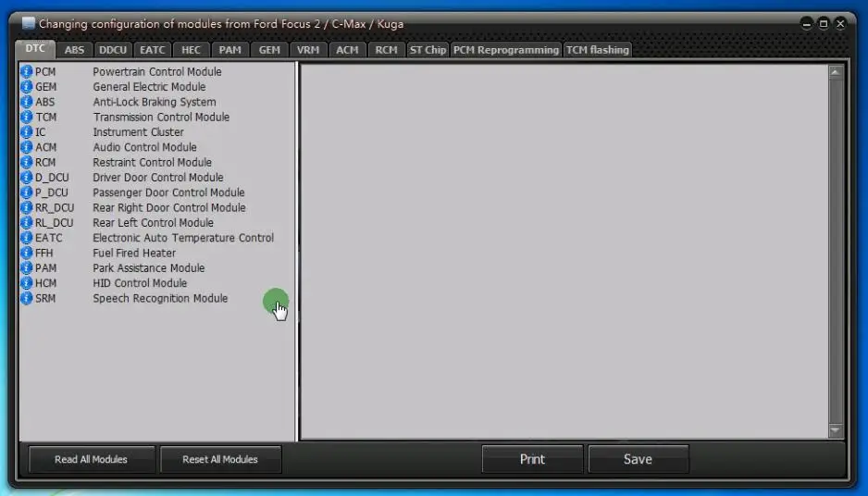Click Reset All Modules button
Viewport: 868px width, 496px height.
220,460
